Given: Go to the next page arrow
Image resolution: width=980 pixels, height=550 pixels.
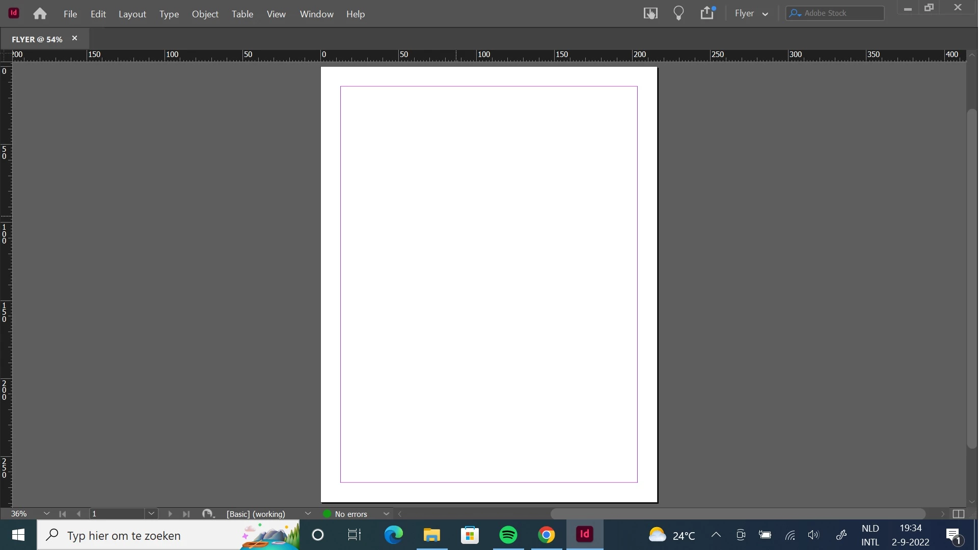Looking at the screenshot, I should point(170,514).
